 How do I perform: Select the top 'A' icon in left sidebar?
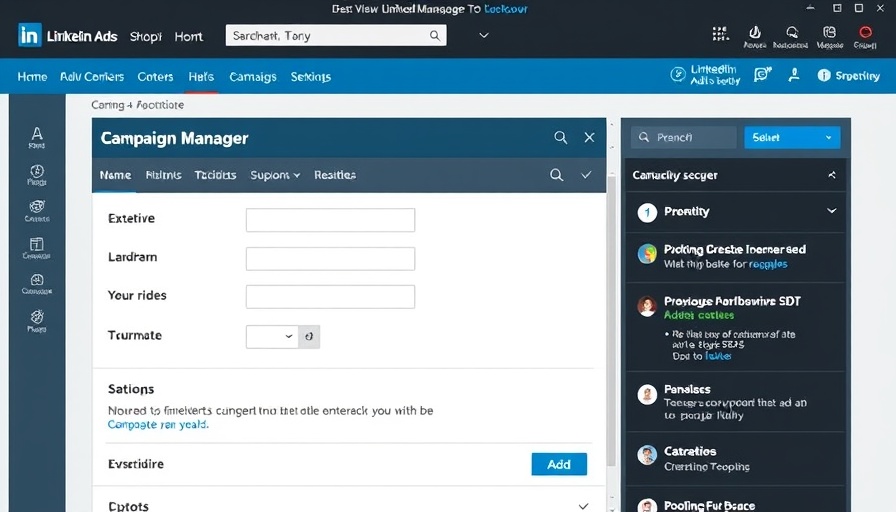(37, 134)
